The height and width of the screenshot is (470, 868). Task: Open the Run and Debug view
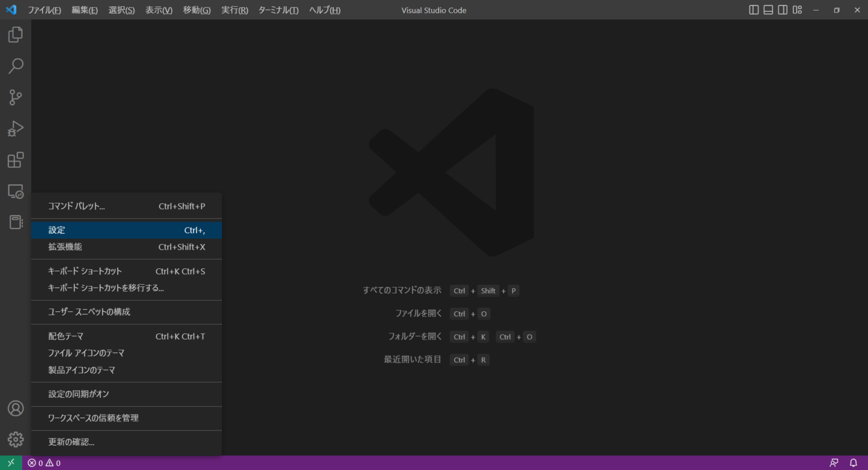(x=15, y=128)
